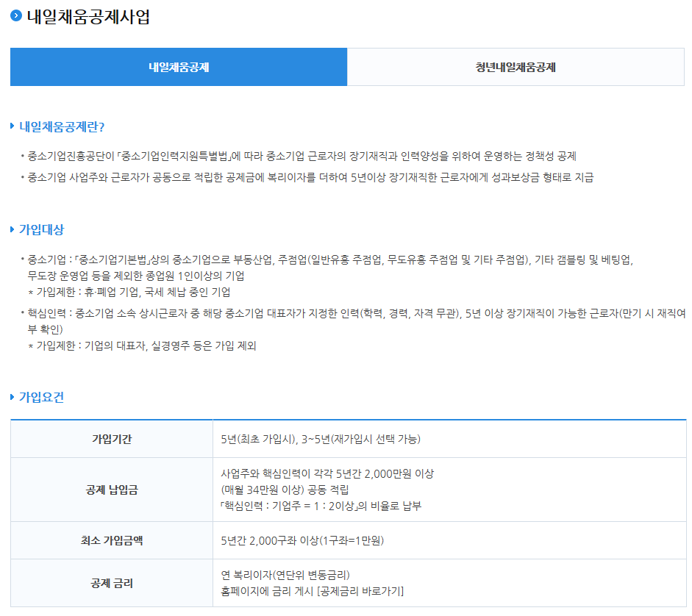Click the 내일채움공제사업 page title

click(x=88, y=17)
